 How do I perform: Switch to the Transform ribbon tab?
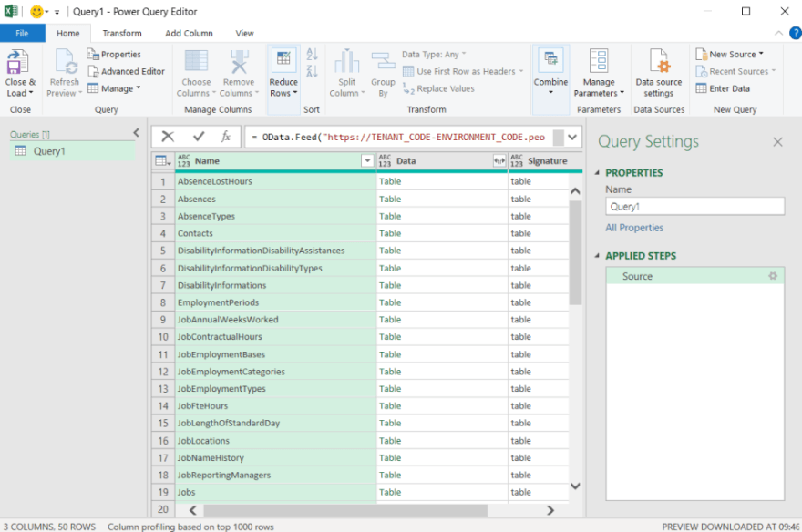[x=122, y=32]
